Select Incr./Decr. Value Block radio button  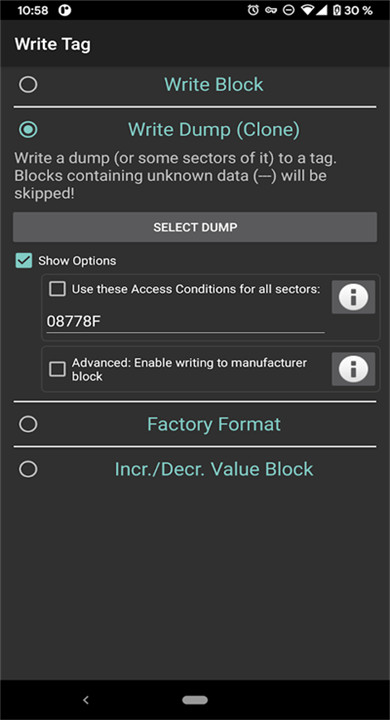coord(28,469)
